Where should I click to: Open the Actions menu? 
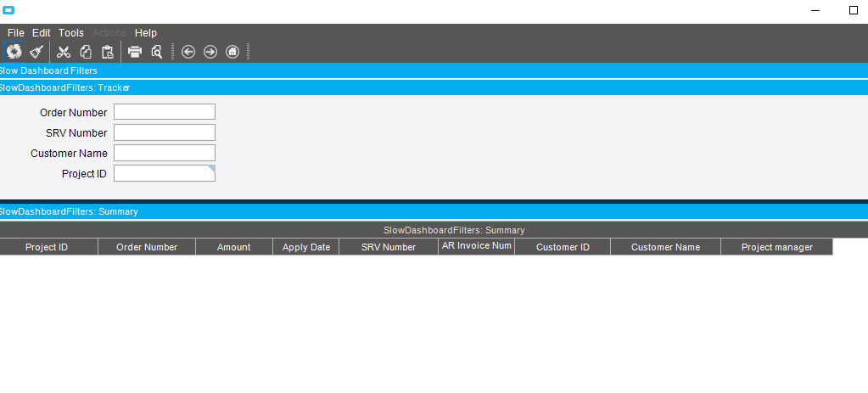(x=109, y=32)
